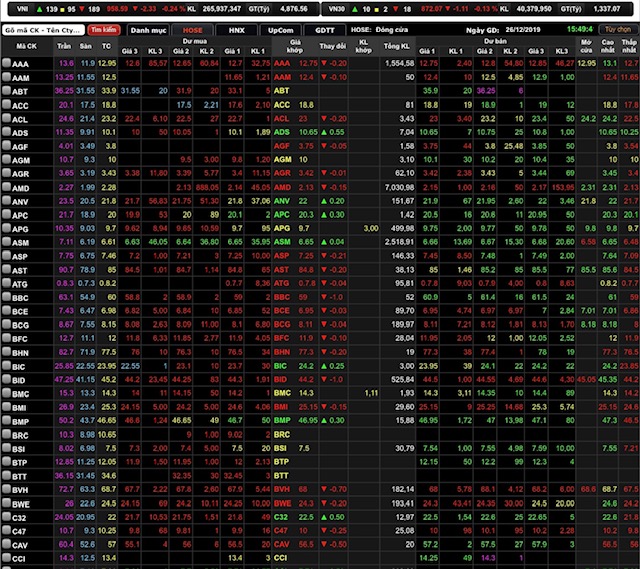This screenshot has width=640, height=569.
Task: Click the red down arrow in AAA's Thay đổi cell
Action: coord(324,63)
